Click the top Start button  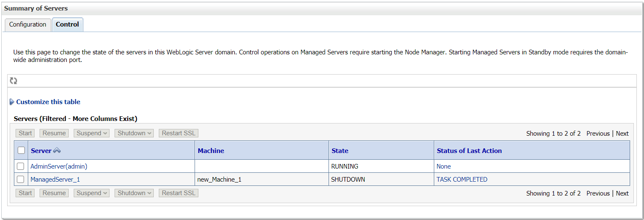[25, 133]
